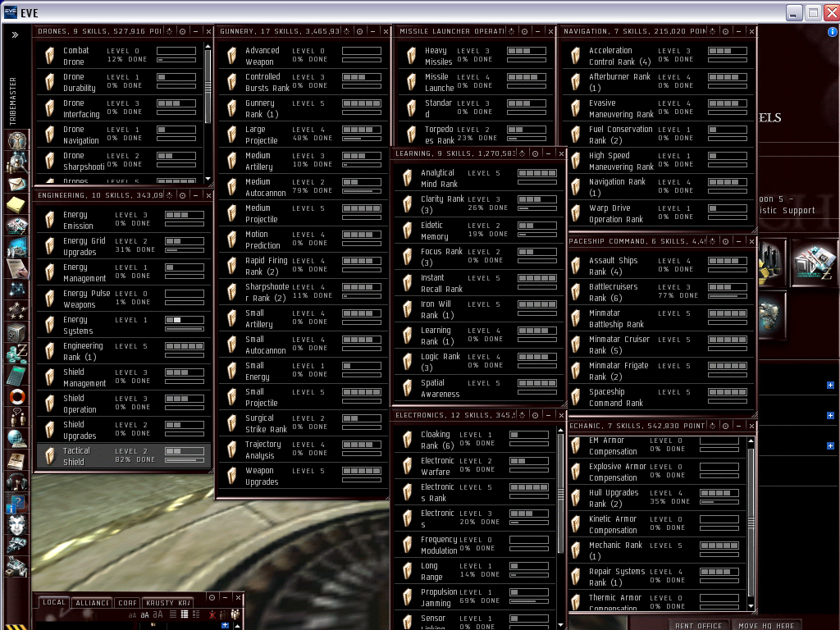This screenshot has height=630, width=840.
Task: Switch to the Alliance chat tab
Action: tap(92, 603)
